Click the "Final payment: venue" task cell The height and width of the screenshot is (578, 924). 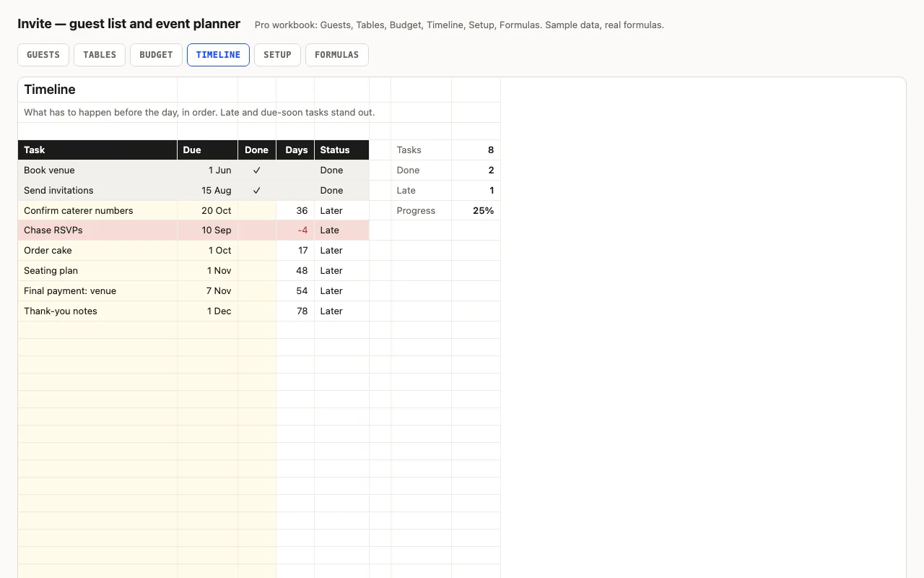point(97,291)
